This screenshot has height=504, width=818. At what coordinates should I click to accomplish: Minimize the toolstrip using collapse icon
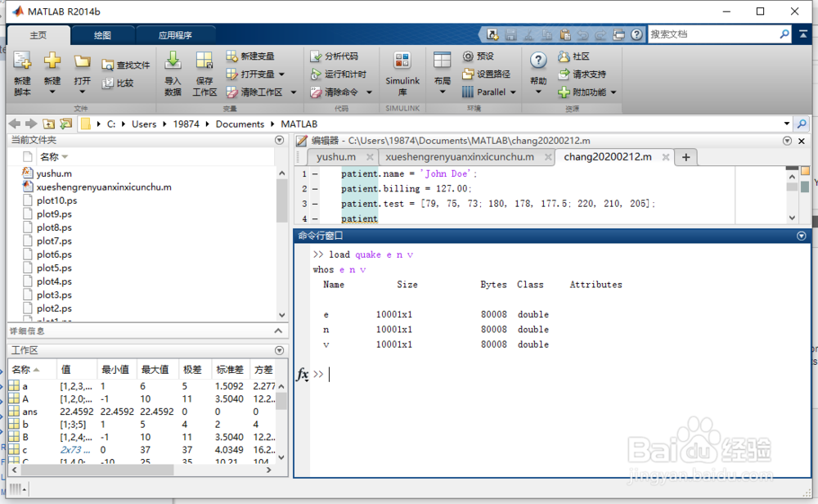point(803,34)
